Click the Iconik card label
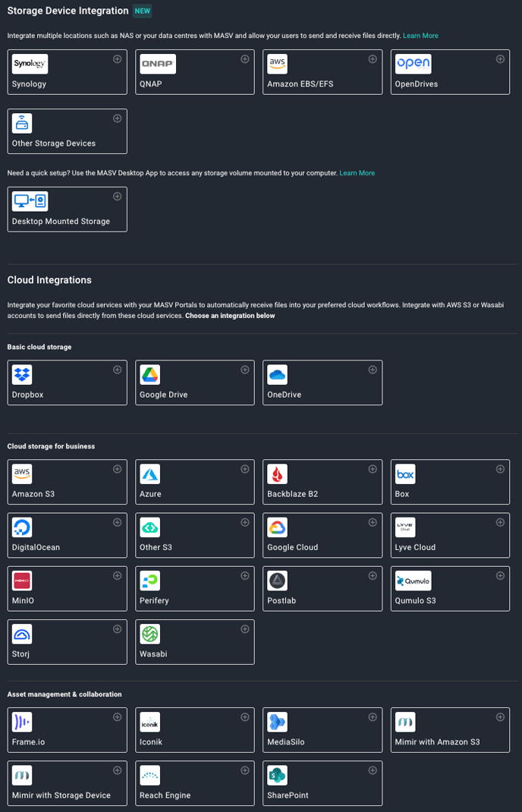This screenshot has height=812, width=522. (x=151, y=742)
